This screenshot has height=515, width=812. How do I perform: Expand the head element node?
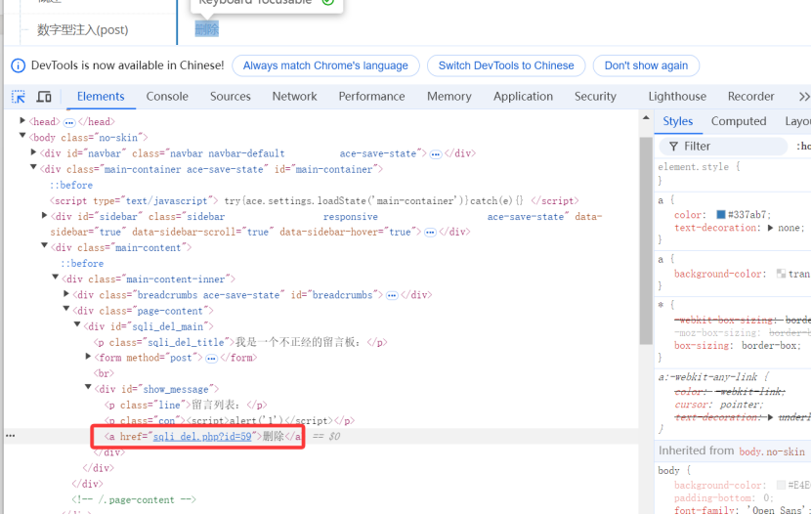(x=22, y=121)
